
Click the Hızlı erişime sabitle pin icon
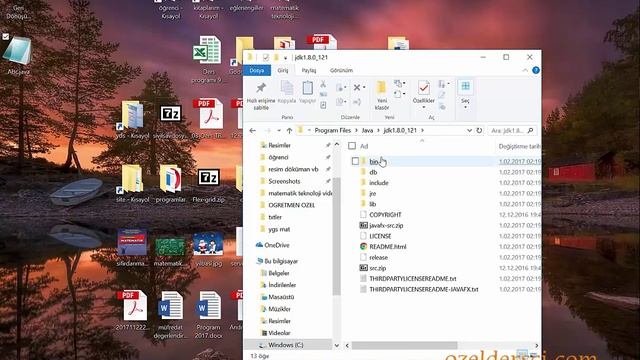[x=261, y=88]
